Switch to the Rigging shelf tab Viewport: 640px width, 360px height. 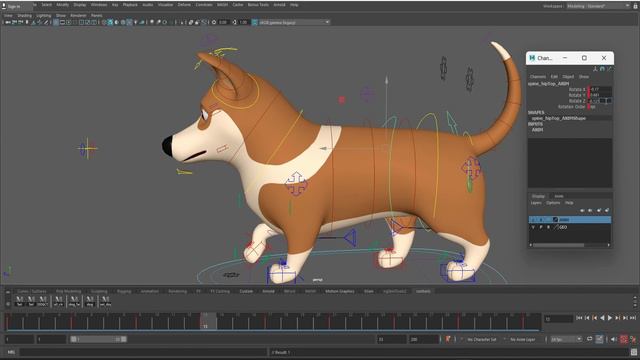124,291
